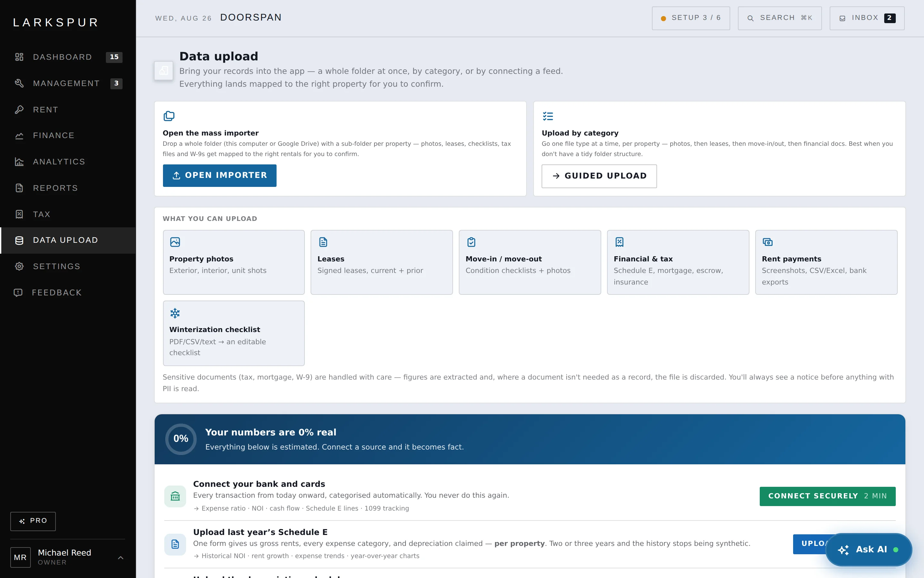Click the Pro upgrade button

33,521
